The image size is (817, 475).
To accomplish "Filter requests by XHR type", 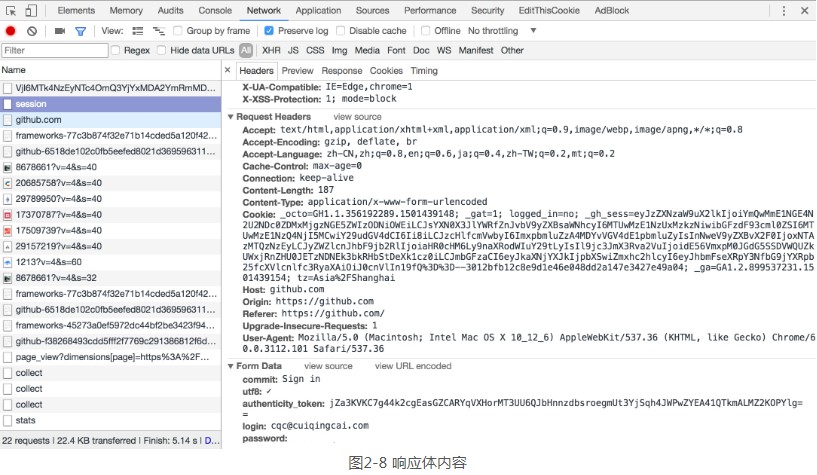I will pos(271,51).
